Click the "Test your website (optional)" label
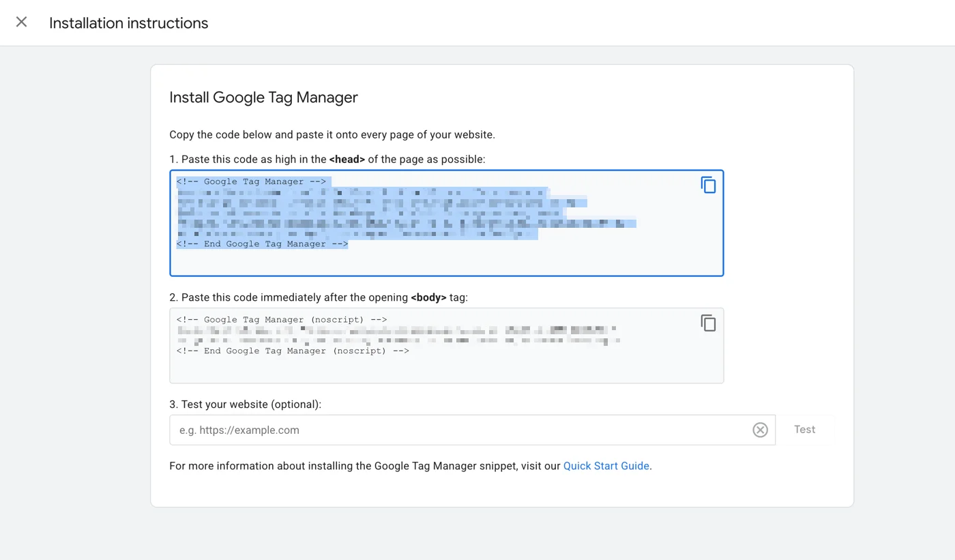 point(245,404)
